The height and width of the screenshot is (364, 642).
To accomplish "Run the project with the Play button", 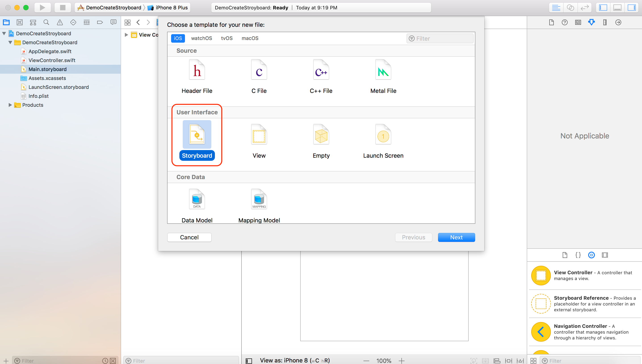I will click(42, 8).
